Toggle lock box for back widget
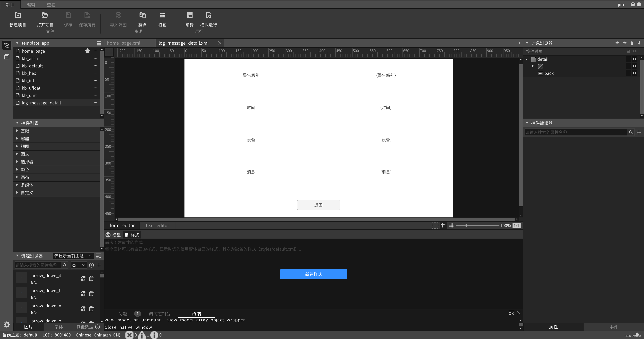 tap(628, 73)
